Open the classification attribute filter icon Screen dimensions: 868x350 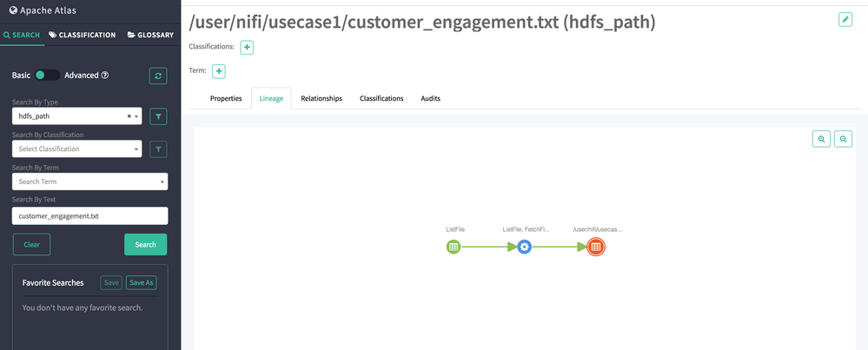pyautogui.click(x=158, y=149)
